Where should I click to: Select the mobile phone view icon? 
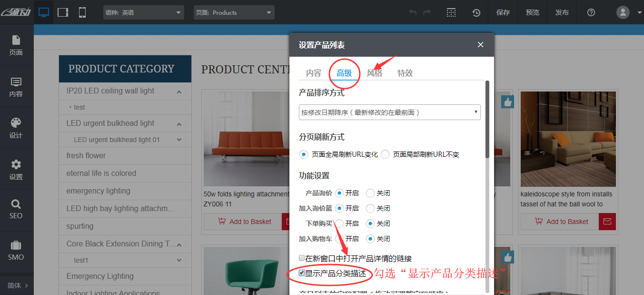tap(82, 12)
